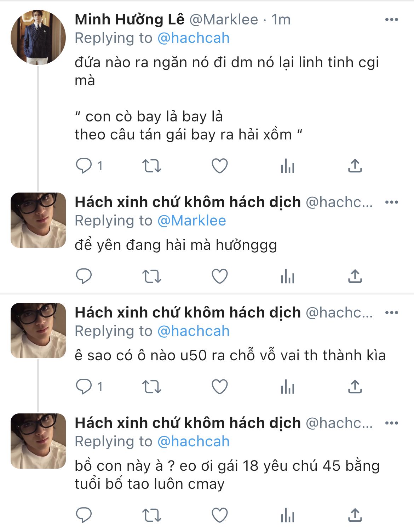The height and width of the screenshot is (532, 414).
Task: Share the "ê sao có ô nào u50" tweet
Action: pos(355,387)
